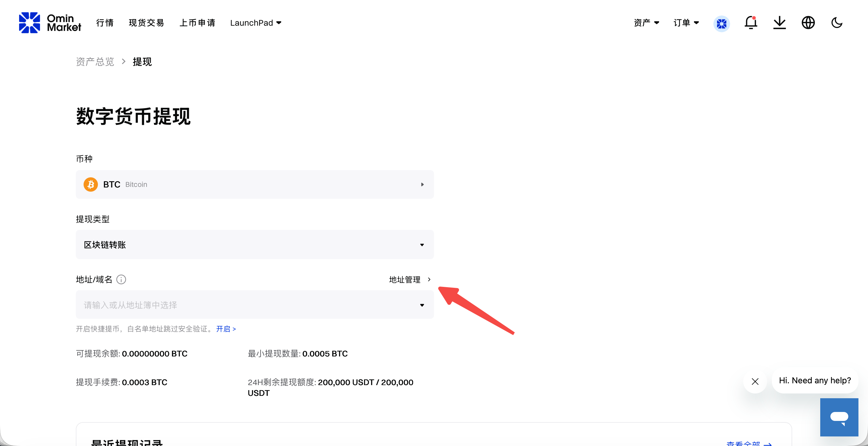Click the 提现 breadcrumb text
The height and width of the screenshot is (446, 868).
coord(142,62)
